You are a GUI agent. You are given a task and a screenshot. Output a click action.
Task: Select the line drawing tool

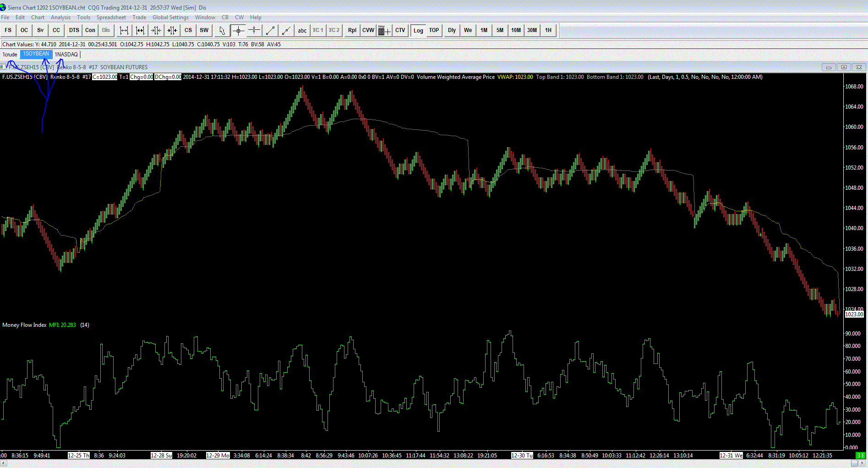pos(270,30)
